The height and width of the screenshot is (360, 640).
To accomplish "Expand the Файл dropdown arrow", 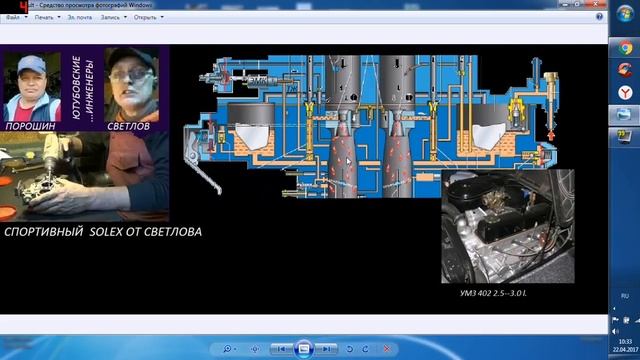I will pyautogui.click(x=26, y=18).
